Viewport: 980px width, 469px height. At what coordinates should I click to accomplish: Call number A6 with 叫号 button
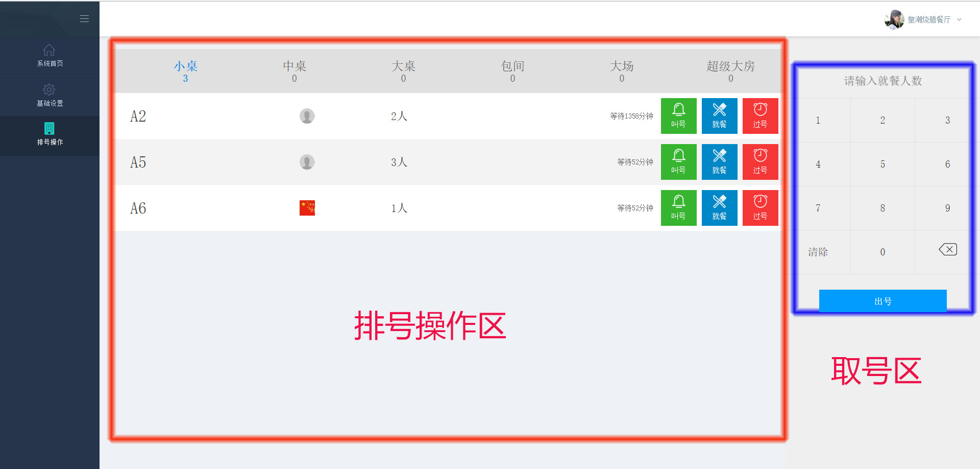678,208
